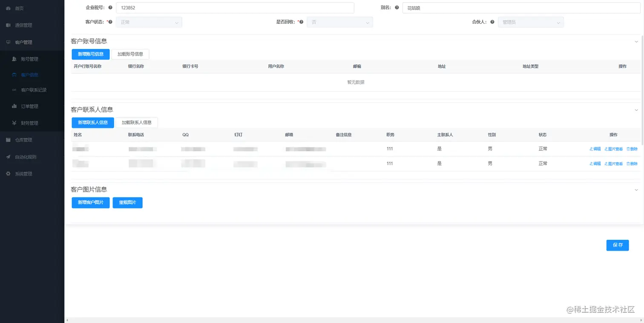Click the 自动化规则 paper plane icon

tap(8, 157)
